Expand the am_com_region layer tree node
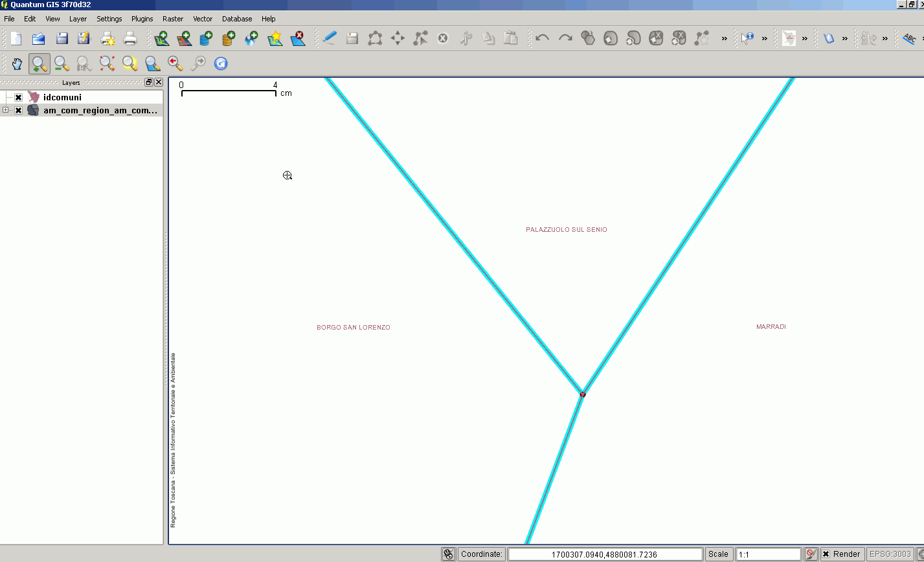This screenshot has width=924, height=562. tap(6, 110)
